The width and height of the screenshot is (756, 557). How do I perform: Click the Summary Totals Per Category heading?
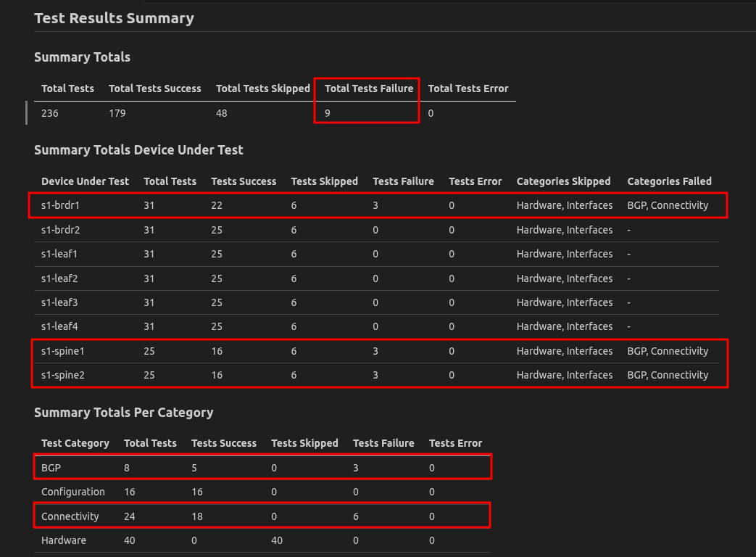123,413
